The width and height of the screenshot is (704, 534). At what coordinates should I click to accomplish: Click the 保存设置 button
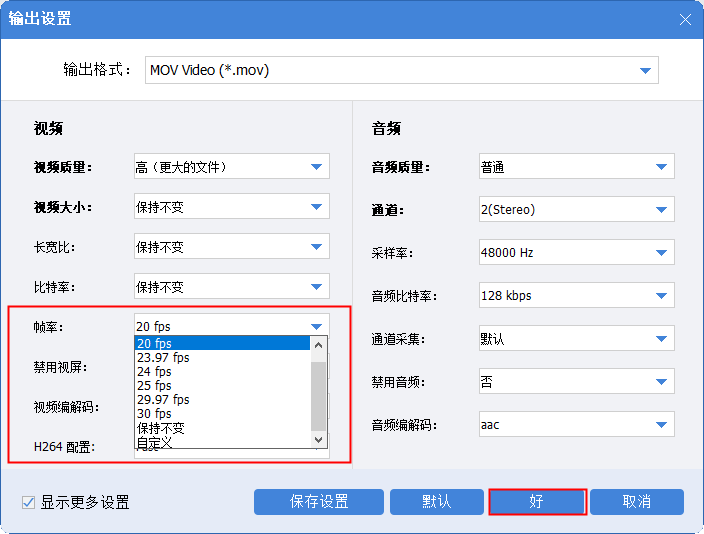[x=319, y=502]
